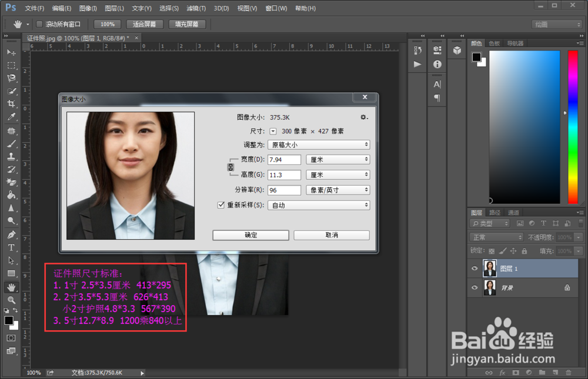
Task: Toggle lock all padlock
Action: click(524, 251)
